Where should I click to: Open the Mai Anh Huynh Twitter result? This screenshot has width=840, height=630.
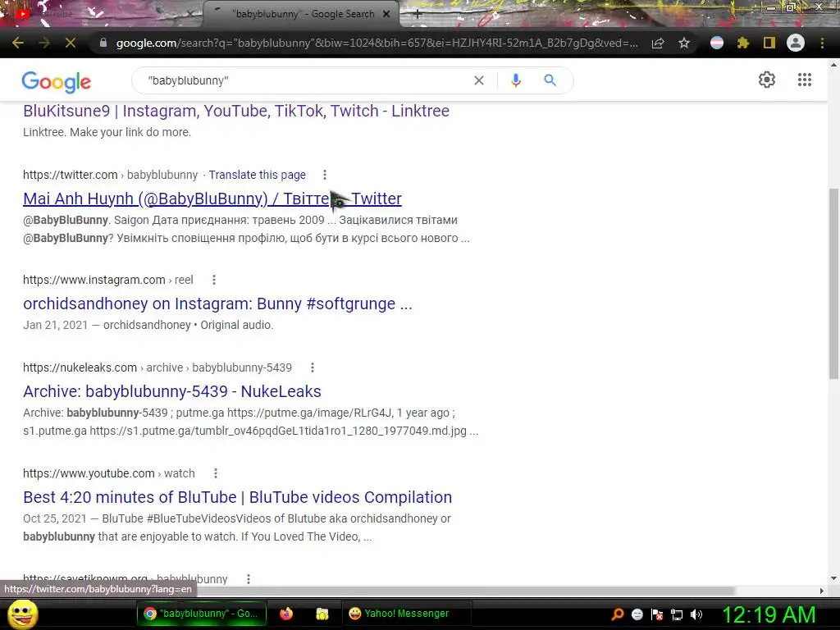212,199
